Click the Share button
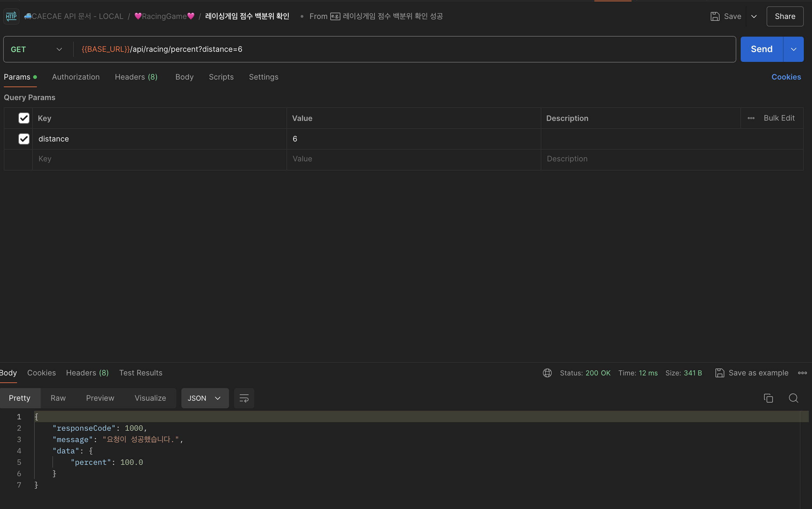 [x=785, y=16]
